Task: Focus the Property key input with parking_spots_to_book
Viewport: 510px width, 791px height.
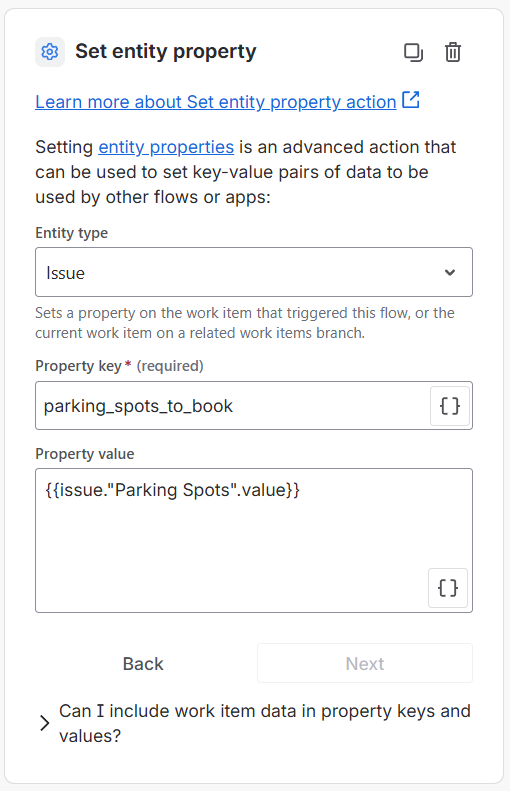Action: tap(232, 406)
